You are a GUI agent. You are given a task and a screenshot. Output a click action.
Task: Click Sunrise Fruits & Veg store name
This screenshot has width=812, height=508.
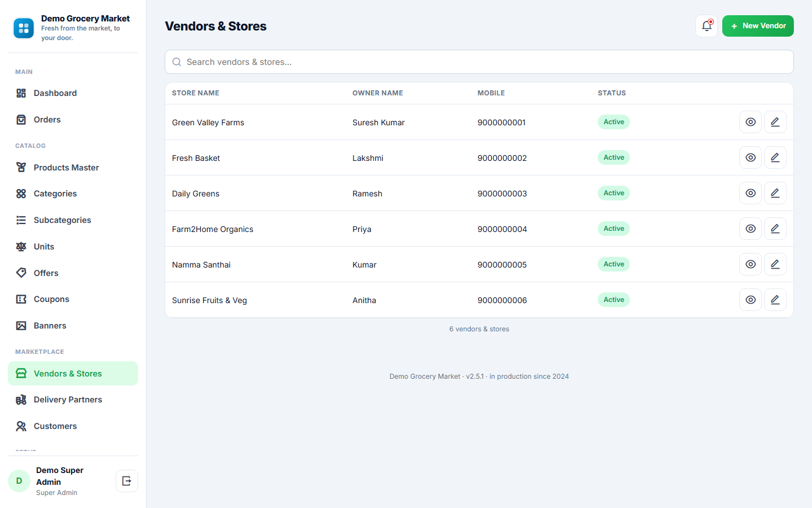pyautogui.click(x=209, y=300)
